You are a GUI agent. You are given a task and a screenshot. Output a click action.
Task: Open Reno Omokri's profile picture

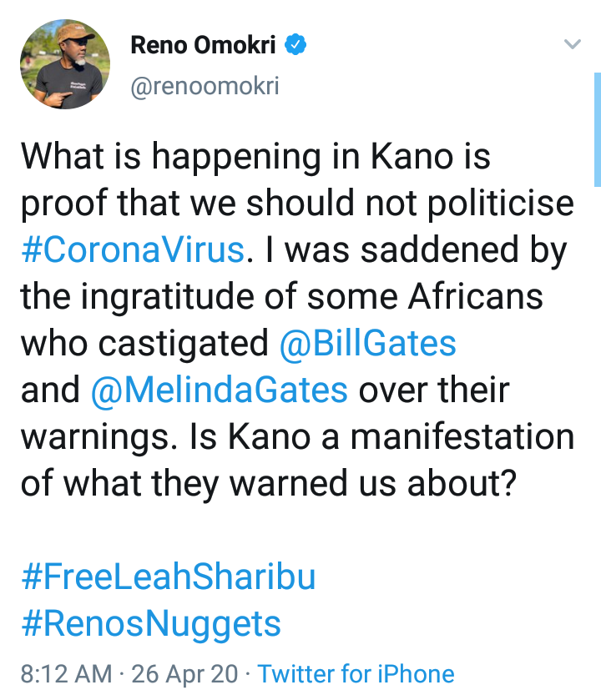(65, 64)
